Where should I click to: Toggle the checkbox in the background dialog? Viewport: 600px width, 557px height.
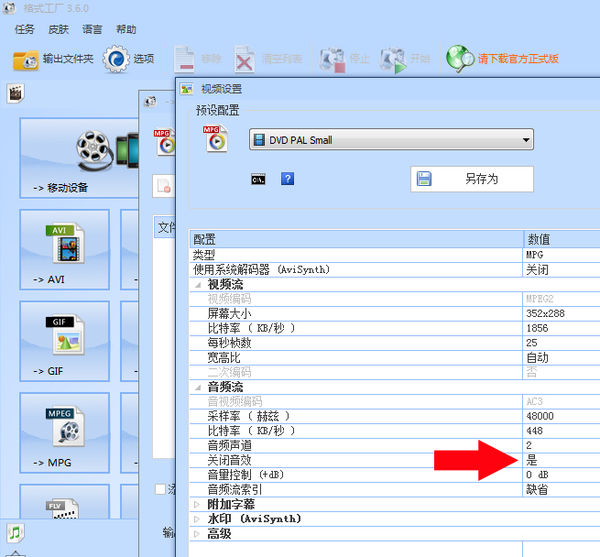[160, 489]
